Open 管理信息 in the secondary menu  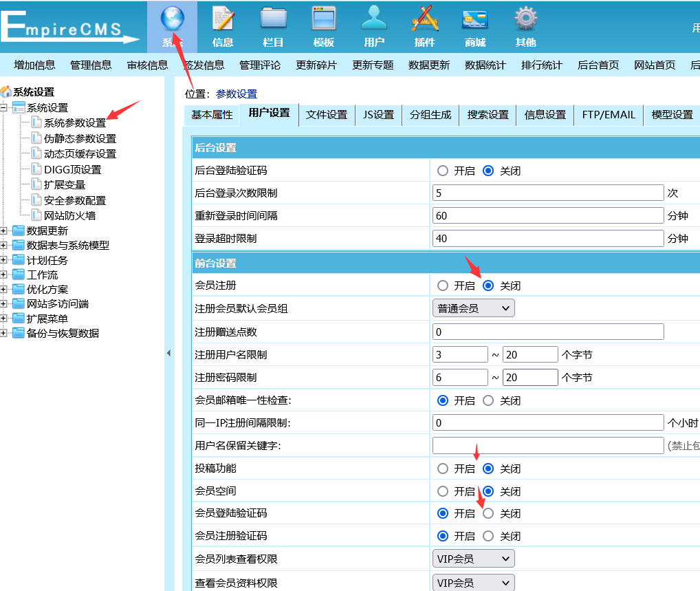pos(91,65)
